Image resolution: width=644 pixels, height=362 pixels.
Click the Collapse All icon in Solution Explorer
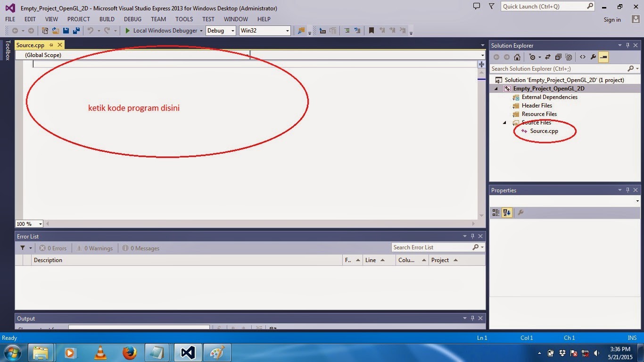pyautogui.click(x=558, y=57)
